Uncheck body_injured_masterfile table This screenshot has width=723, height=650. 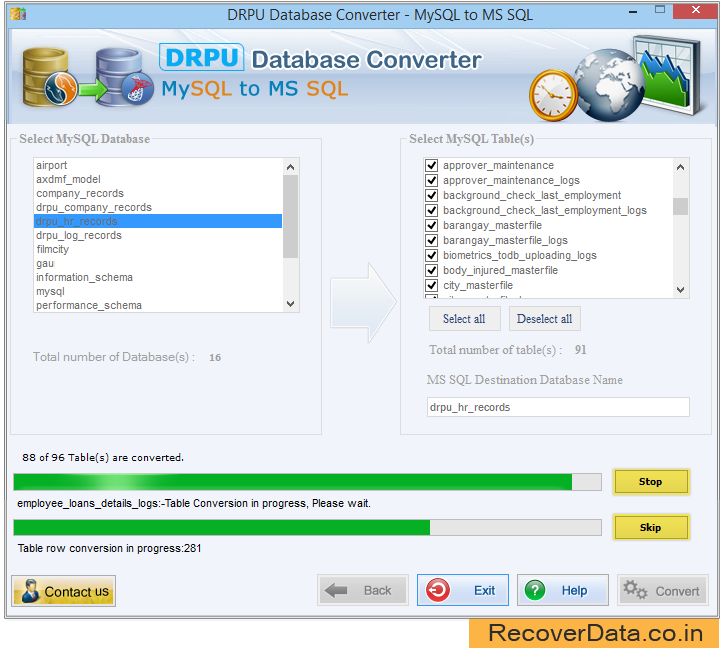(x=432, y=270)
